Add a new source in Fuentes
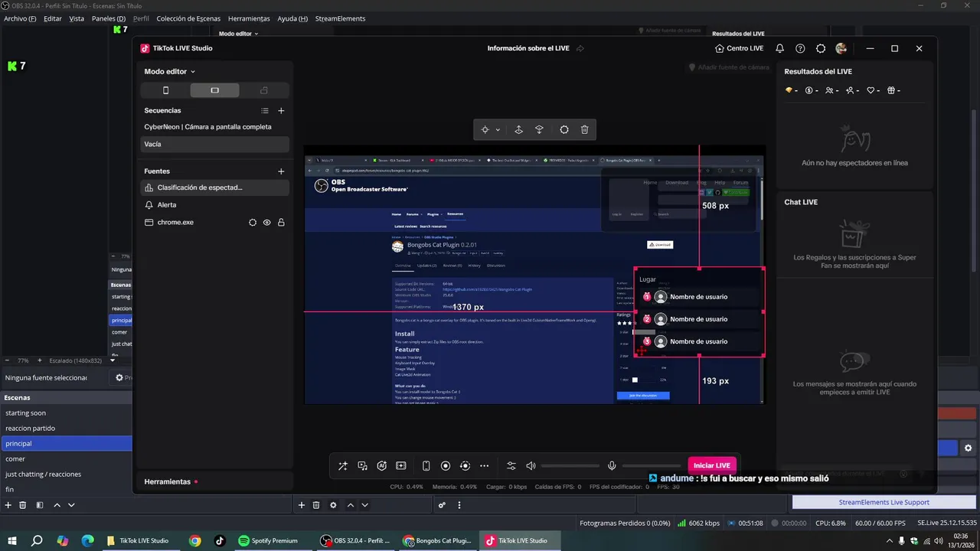Viewport: 980px width, 551px height. point(281,171)
